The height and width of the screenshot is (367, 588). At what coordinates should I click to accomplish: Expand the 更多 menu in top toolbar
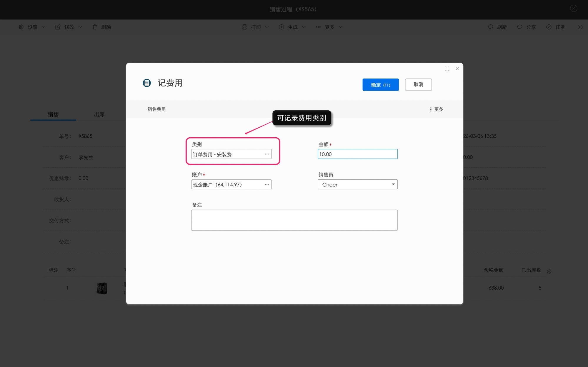329,27
